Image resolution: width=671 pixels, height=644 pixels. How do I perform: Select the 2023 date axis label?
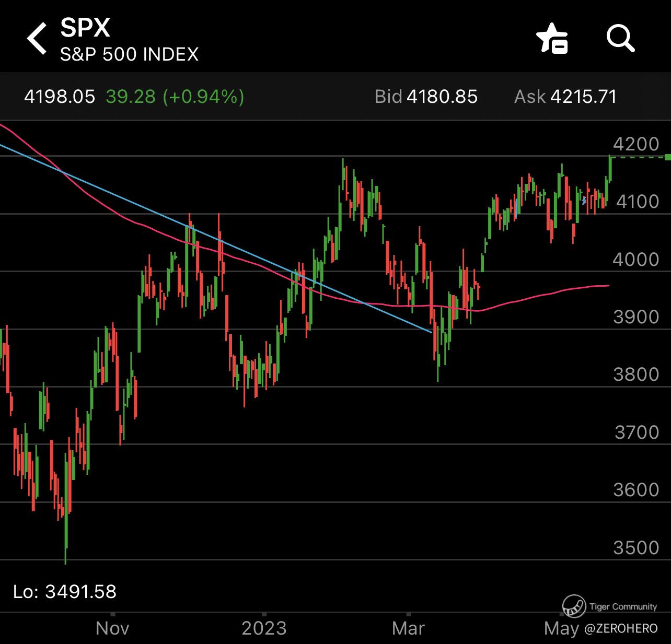[264, 628]
